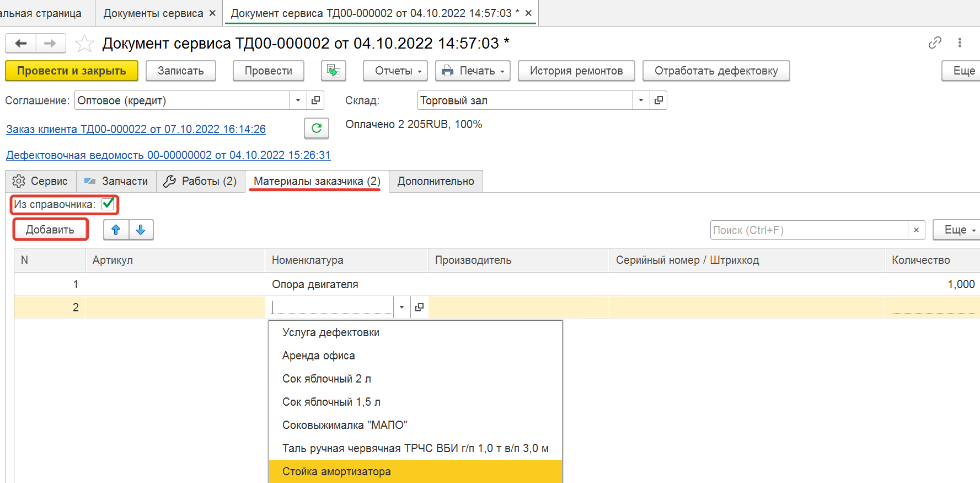
Task: Click Серийный номер / Штрихкод column header
Action: (x=747, y=260)
